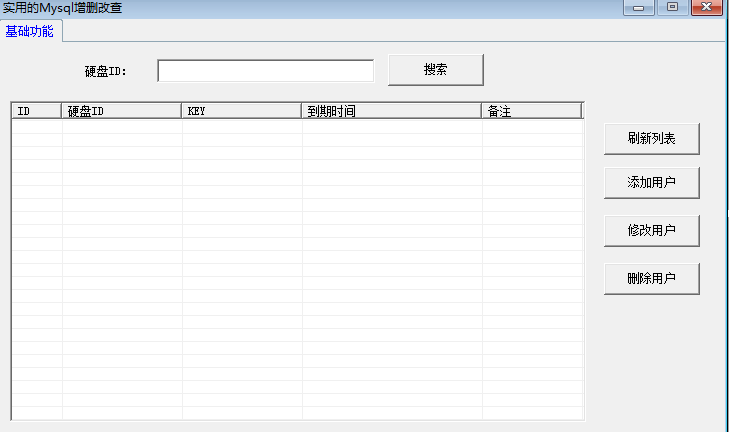The height and width of the screenshot is (432, 729).
Task: Refresh the list with 刷新列表
Action: [x=651, y=139]
